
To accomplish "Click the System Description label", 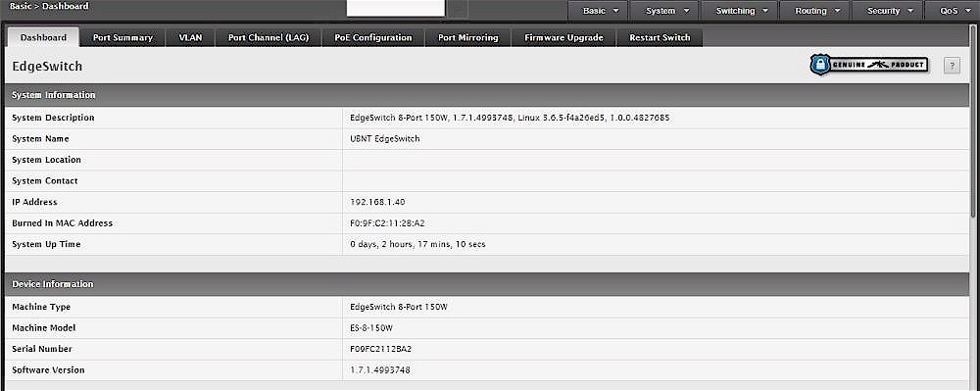I will tap(53, 118).
